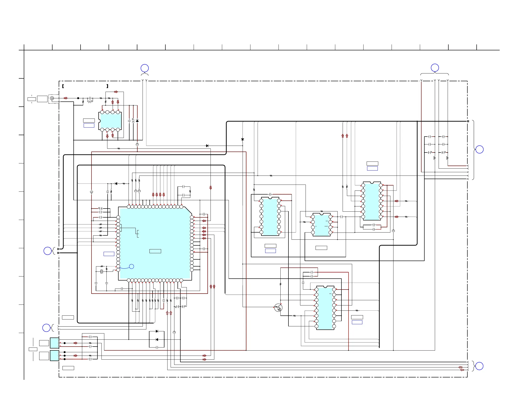
Task: Click the blue circle at bottom right corner
Action: 479,366
